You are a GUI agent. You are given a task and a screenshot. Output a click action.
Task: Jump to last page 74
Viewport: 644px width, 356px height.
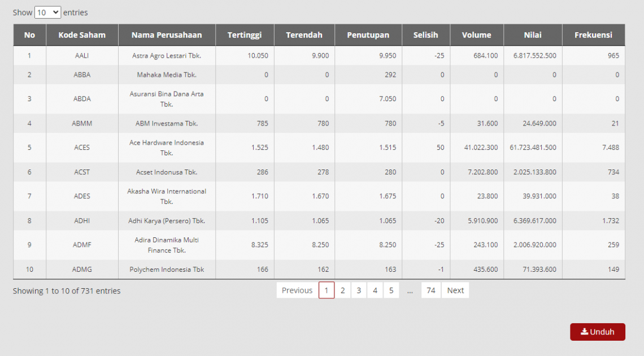tap(431, 290)
